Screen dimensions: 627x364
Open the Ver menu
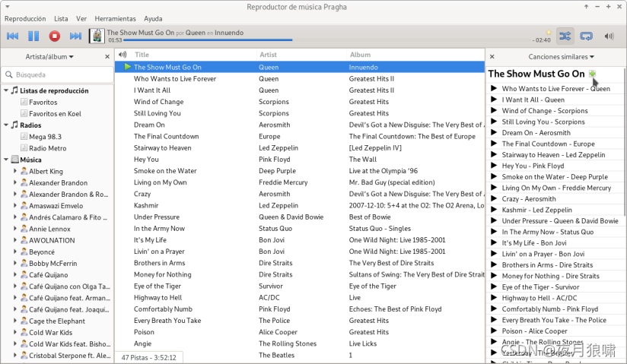[x=81, y=19]
